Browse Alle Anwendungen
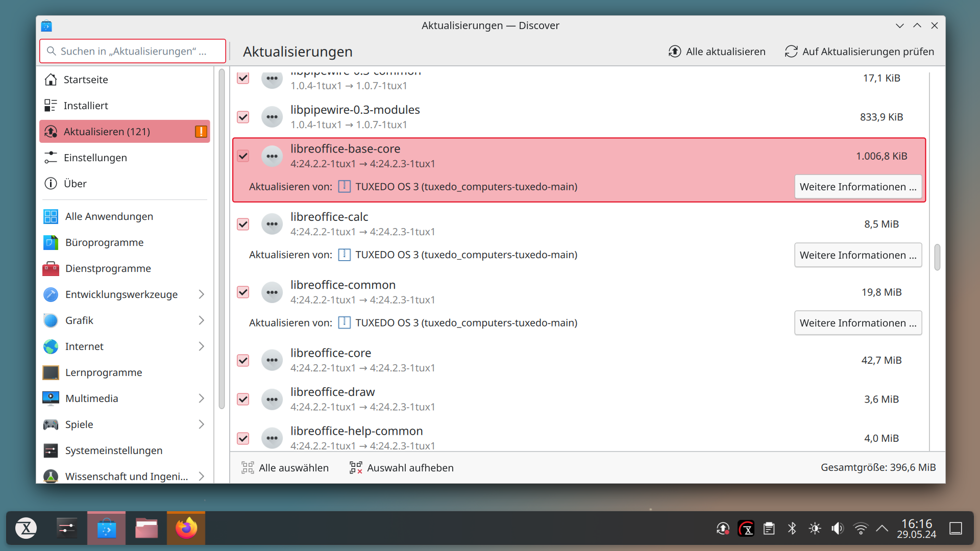980x551 pixels. coord(125,216)
